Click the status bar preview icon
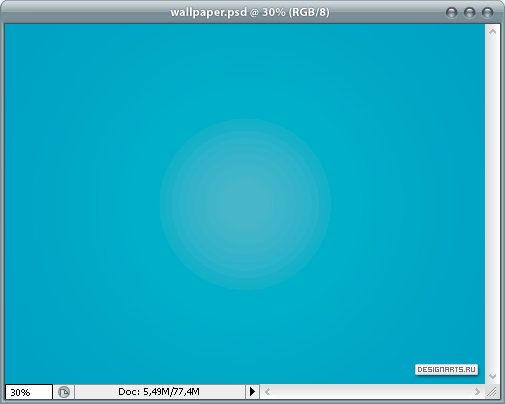This screenshot has width=505, height=404. pos(64,392)
